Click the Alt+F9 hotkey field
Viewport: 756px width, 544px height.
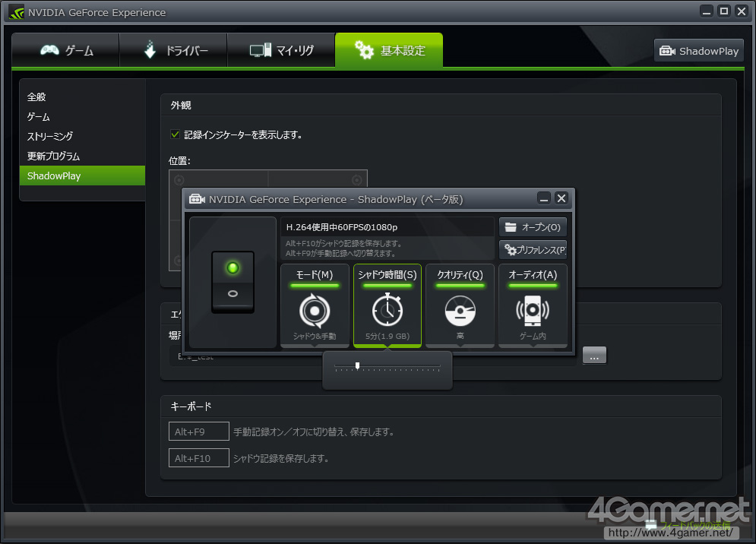point(198,431)
